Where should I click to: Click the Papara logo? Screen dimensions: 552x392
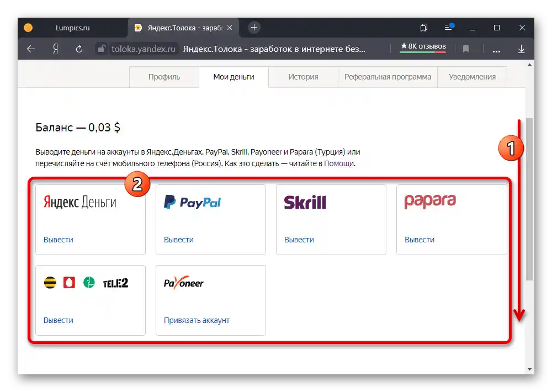(430, 202)
